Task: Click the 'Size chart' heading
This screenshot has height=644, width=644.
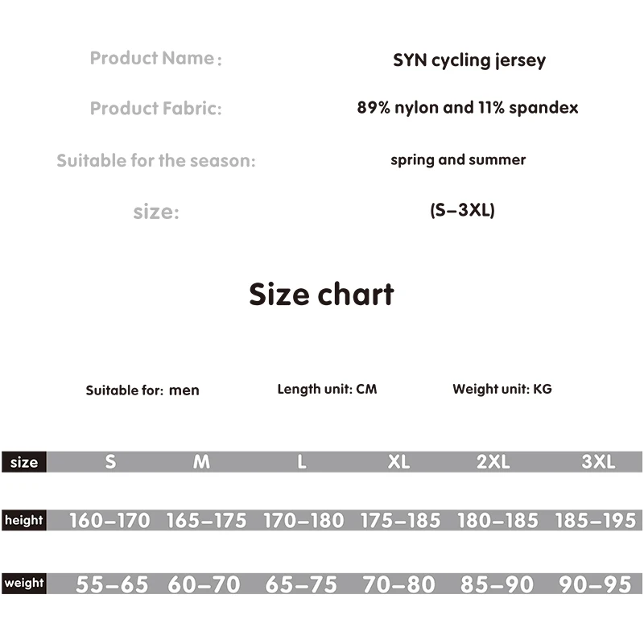Action: [321, 295]
